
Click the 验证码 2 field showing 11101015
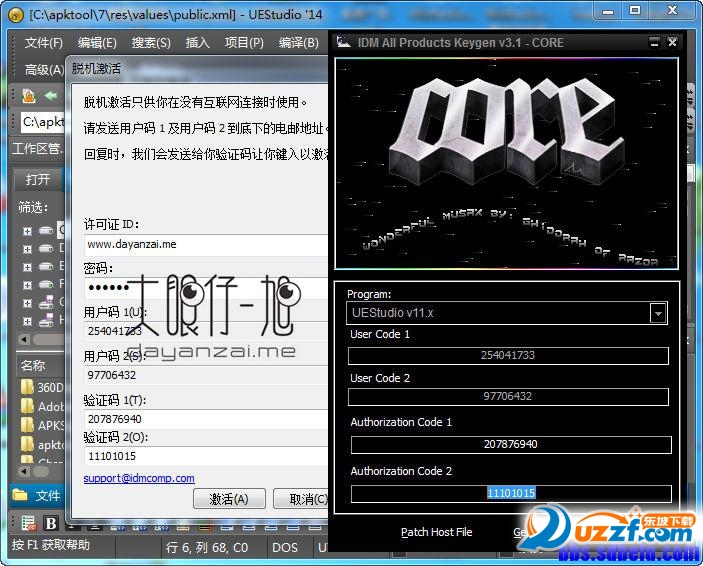point(207,456)
